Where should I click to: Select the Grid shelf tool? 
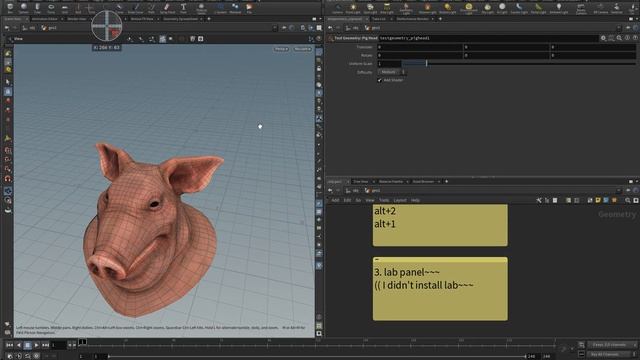tap(64, 8)
